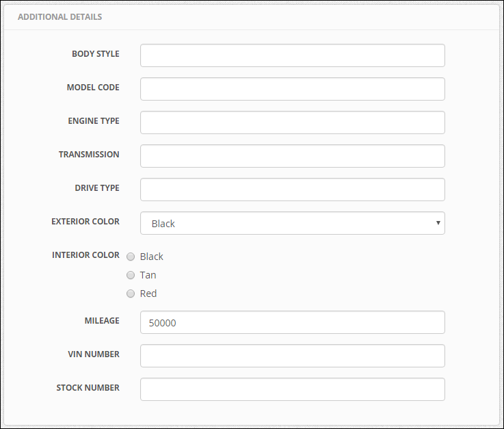Focus the VIN Number input box
Viewport: 504px width, 429px height.
293,356
